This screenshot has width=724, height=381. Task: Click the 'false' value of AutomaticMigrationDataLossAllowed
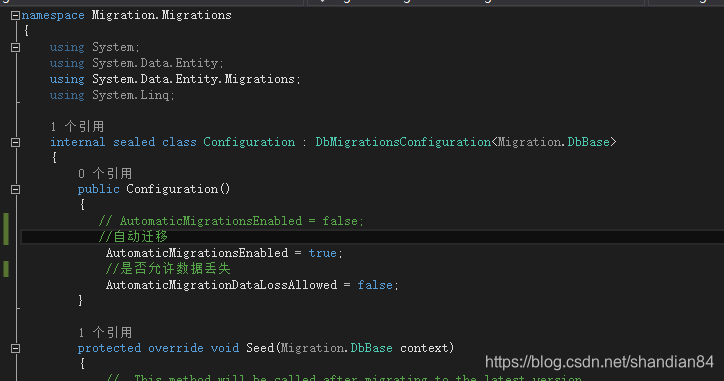coord(375,285)
